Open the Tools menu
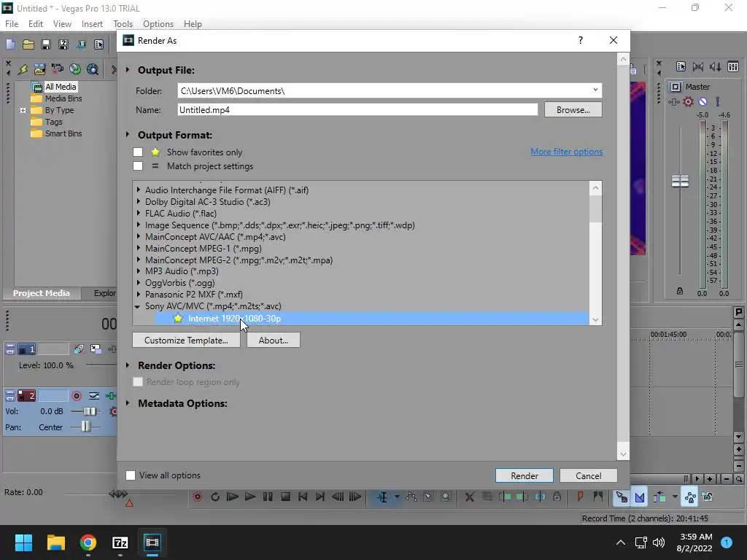The height and width of the screenshot is (560, 747). pyautogui.click(x=123, y=24)
